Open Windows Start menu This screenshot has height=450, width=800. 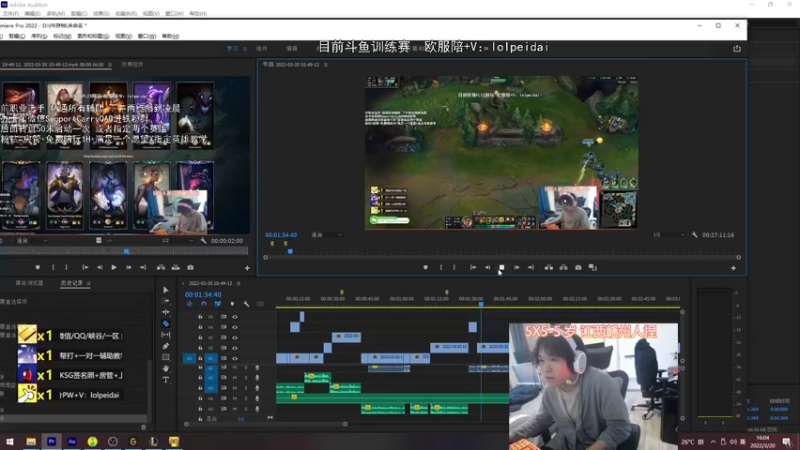[9, 441]
